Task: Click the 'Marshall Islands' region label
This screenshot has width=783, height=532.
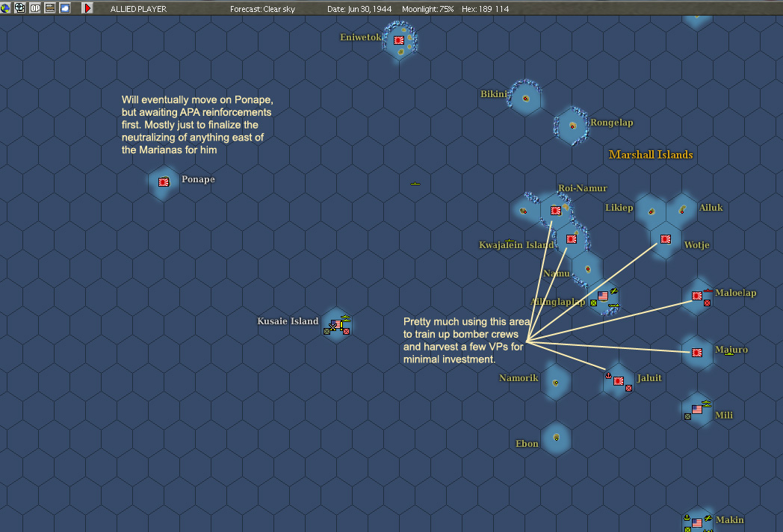Action: (x=651, y=155)
